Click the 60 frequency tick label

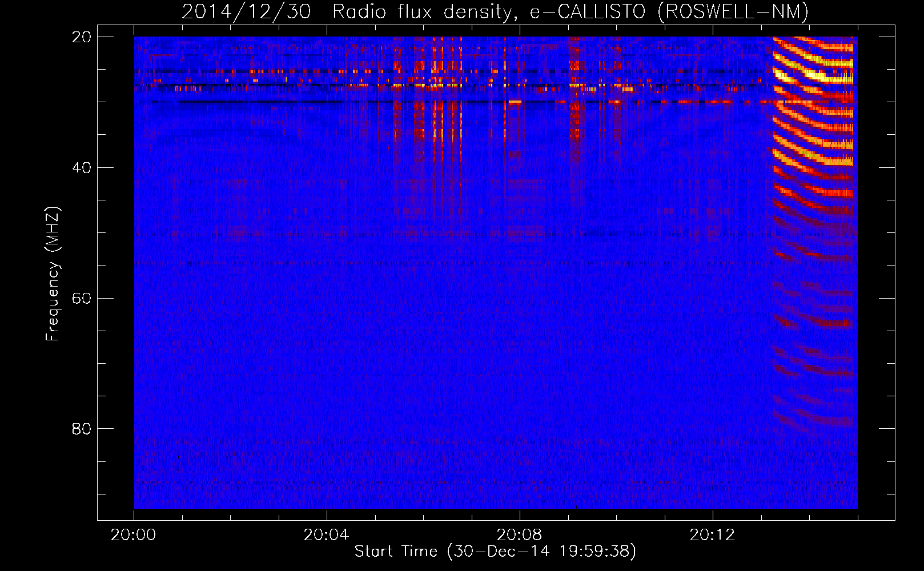point(81,298)
